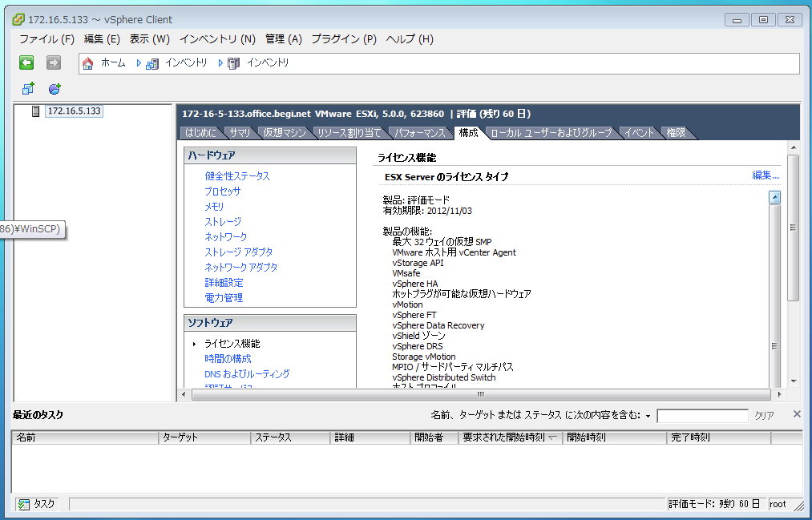
Task: Click the vSphere Client title bar icon
Action: coord(18,20)
